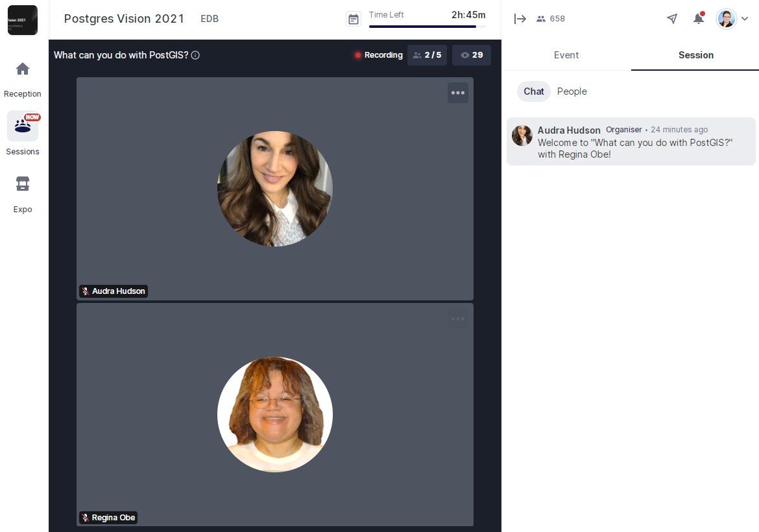Click the 'What can you do with PostGIS?' title
759x532 pixels.
tap(121, 55)
